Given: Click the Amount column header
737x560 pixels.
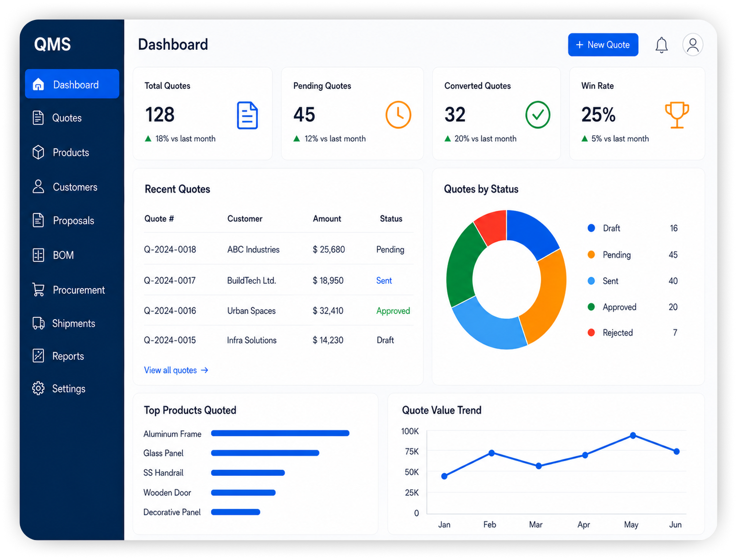Looking at the screenshot, I should tap(327, 219).
